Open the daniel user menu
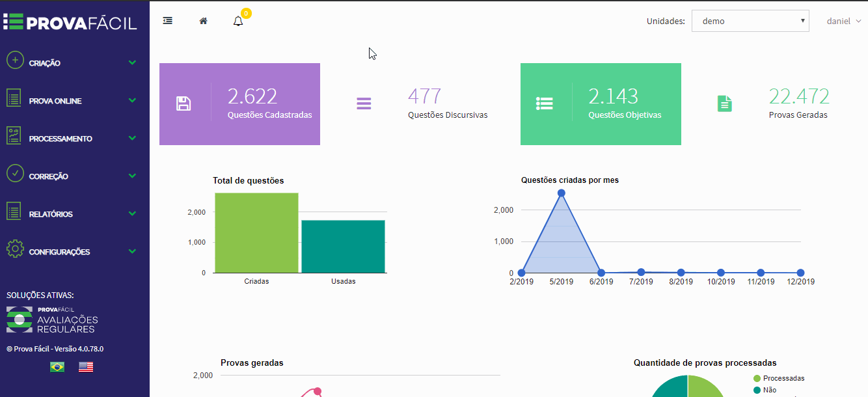Viewport: 868px width, 397px height. (x=844, y=21)
